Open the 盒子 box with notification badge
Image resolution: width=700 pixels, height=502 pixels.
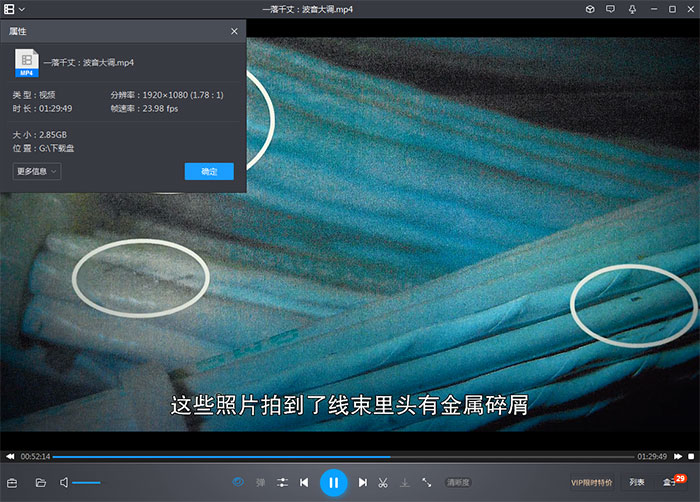[x=670, y=482]
